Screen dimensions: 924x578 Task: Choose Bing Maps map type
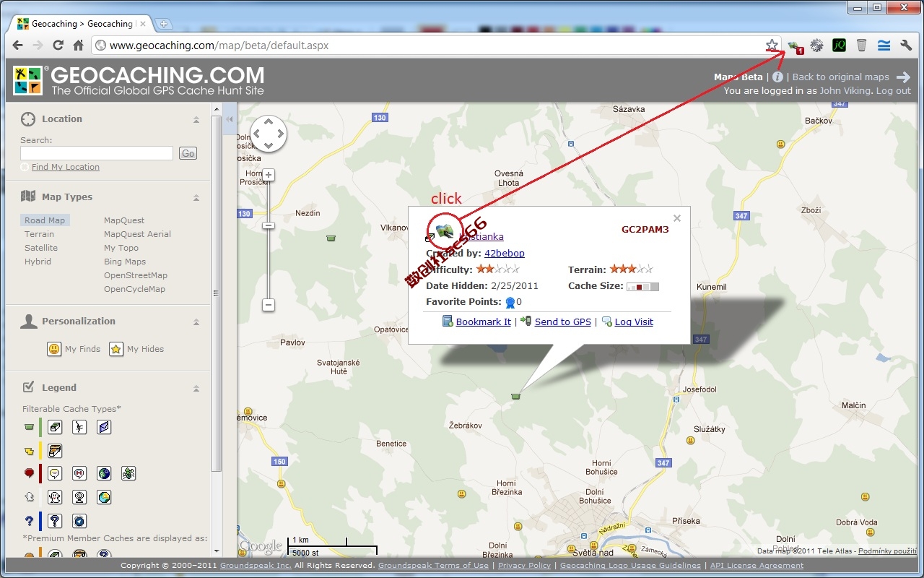click(x=124, y=262)
